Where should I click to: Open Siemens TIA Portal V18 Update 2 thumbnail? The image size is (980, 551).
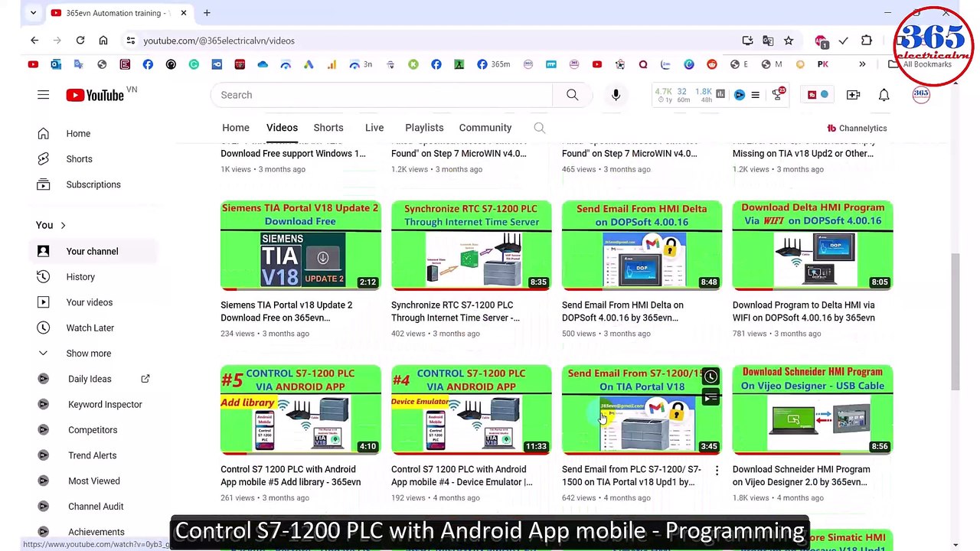click(300, 246)
